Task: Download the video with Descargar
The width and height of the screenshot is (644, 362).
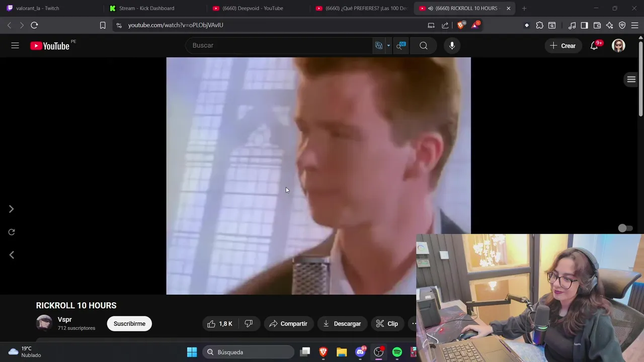Action: click(342, 324)
